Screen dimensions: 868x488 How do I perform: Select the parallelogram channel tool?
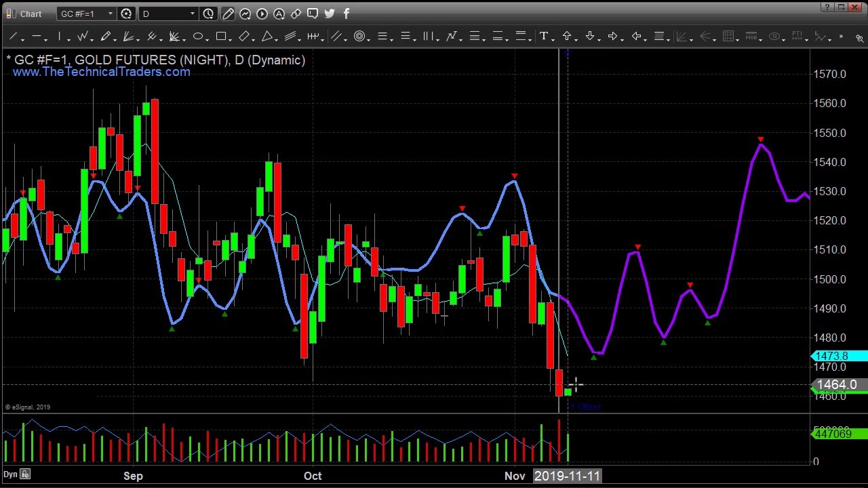[x=243, y=37]
